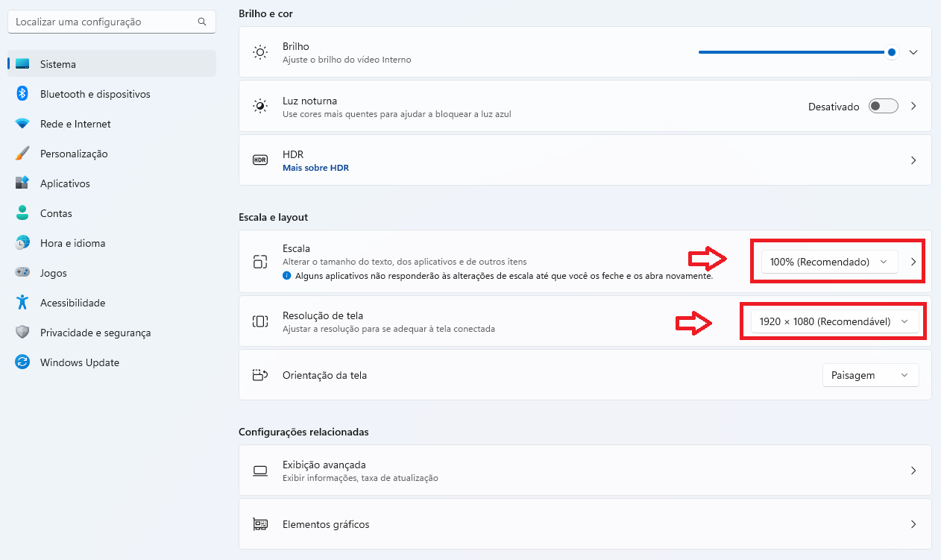Click the Orientação da tela icon
The image size is (941, 560).
point(260,375)
